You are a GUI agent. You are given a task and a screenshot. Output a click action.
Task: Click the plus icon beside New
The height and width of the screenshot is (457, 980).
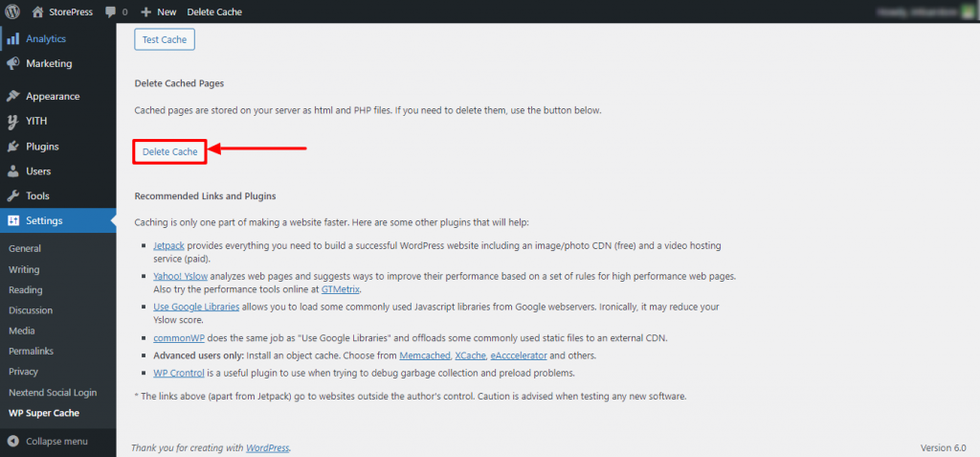[x=146, y=11]
